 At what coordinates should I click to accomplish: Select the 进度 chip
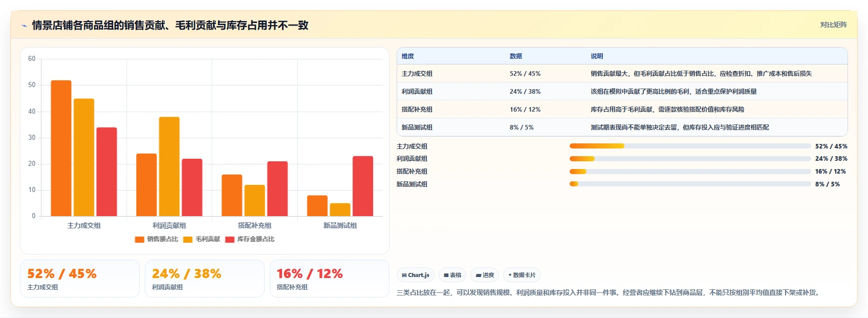pyautogui.click(x=485, y=275)
